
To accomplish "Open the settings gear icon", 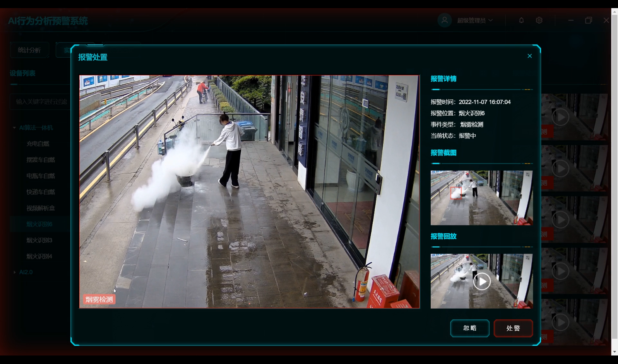I will pos(539,20).
